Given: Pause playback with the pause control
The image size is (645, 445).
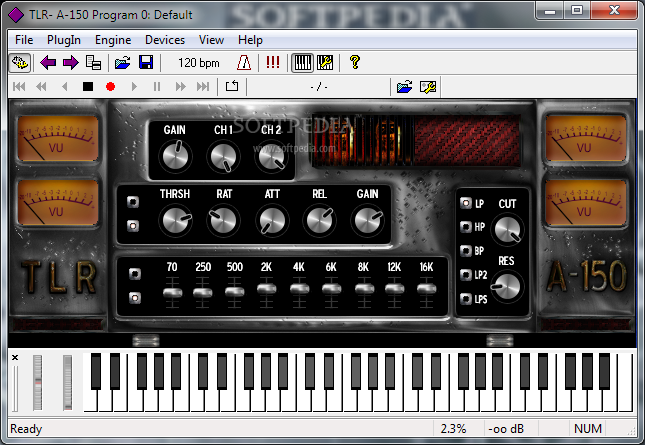Looking at the screenshot, I should 157,86.
